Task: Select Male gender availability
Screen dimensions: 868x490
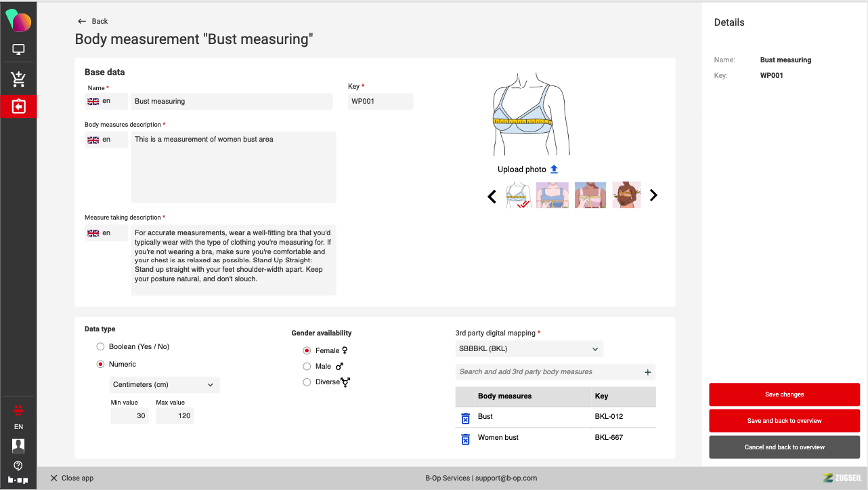Action: [x=307, y=367]
